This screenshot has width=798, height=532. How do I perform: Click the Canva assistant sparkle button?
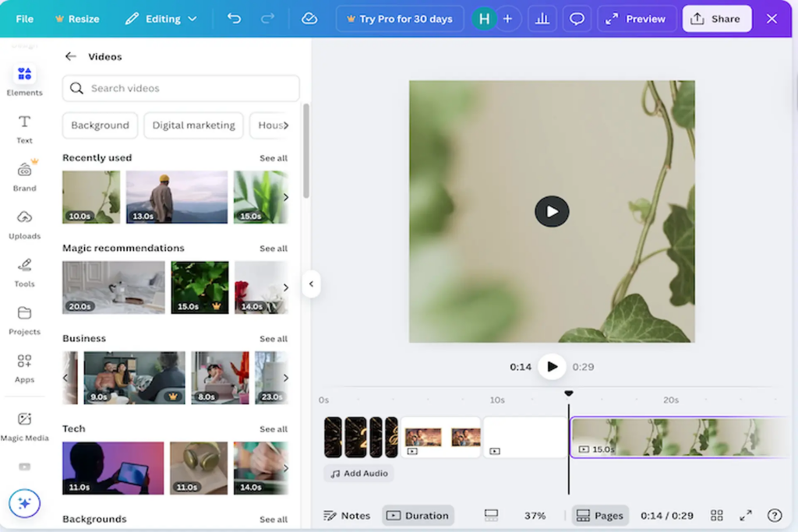pyautogui.click(x=24, y=503)
